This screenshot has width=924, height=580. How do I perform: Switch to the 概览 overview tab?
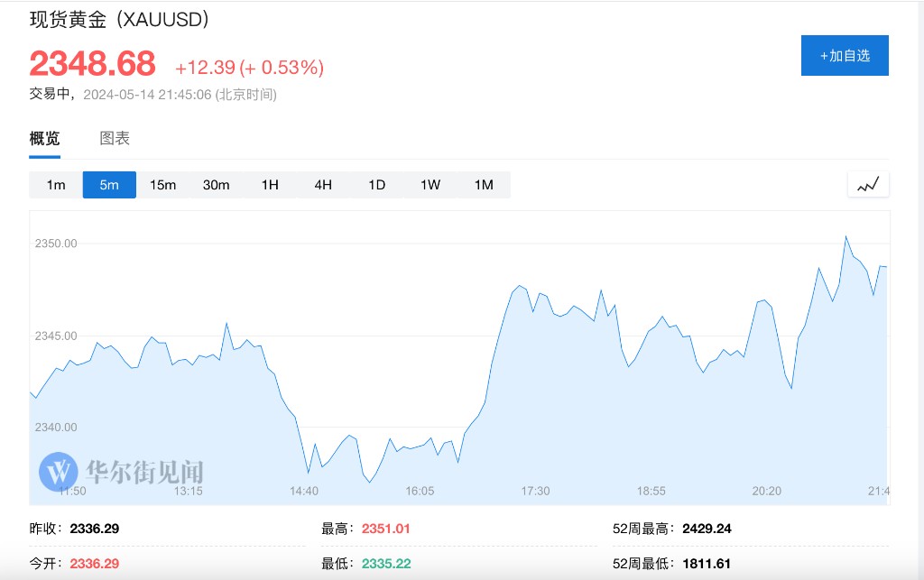[x=45, y=139]
